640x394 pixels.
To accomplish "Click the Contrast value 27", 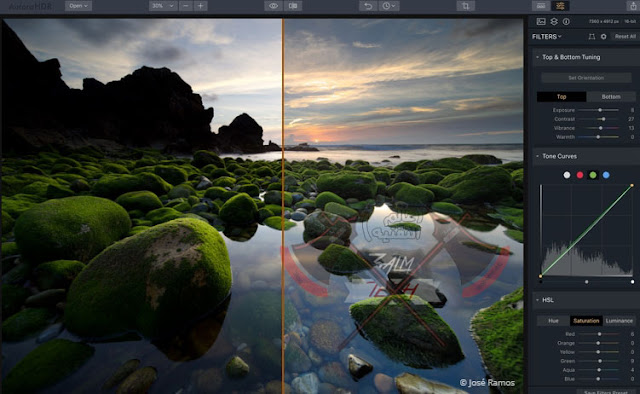I will click(x=631, y=119).
